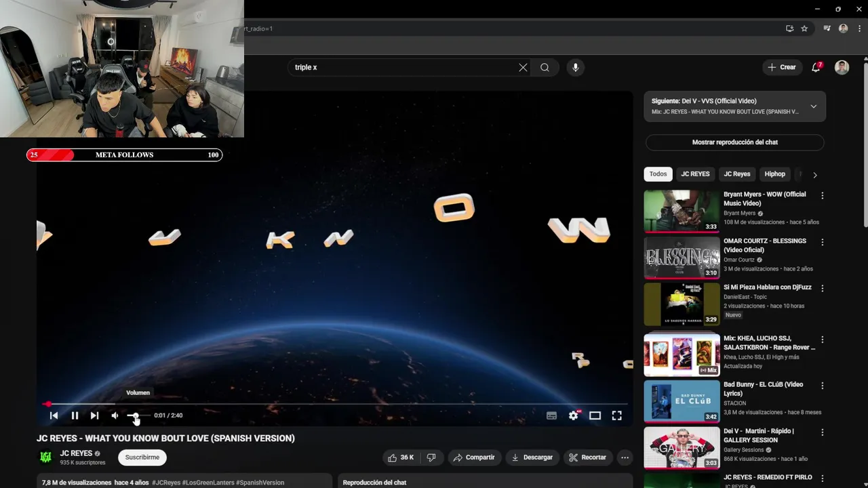868x488 pixels.
Task: Open the player settings gear
Action: tap(574, 415)
